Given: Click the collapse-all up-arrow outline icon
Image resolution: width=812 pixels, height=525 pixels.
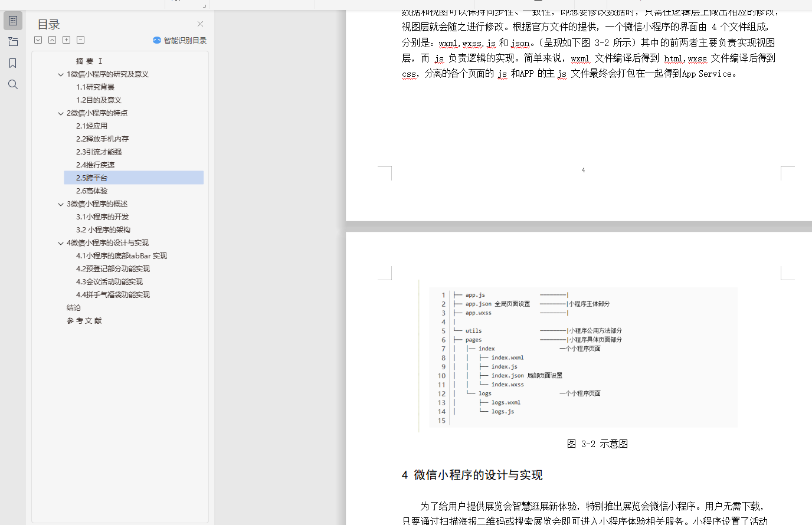Looking at the screenshot, I should pos(53,40).
